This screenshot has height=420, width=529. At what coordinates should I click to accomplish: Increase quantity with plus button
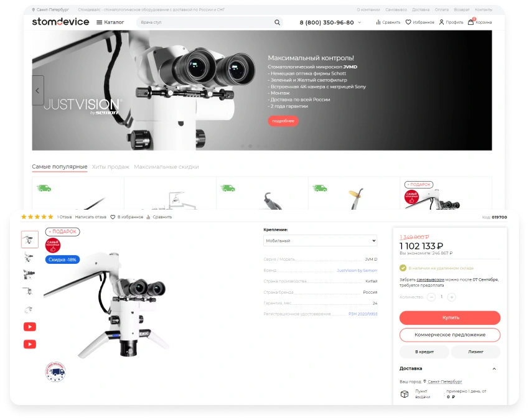pyautogui.click(x=451, y=297)
